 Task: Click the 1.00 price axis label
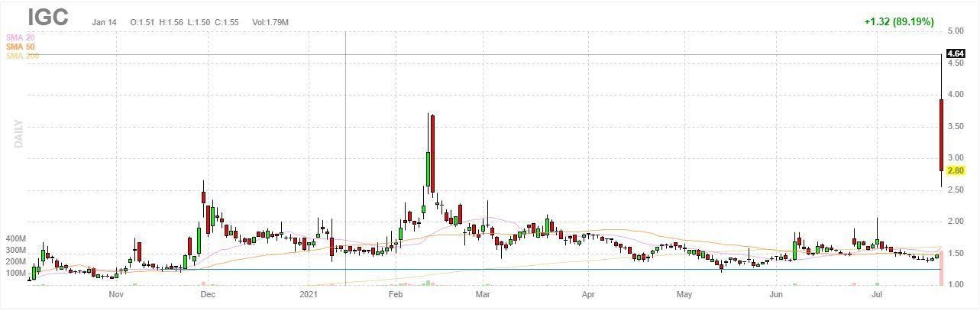955,285
